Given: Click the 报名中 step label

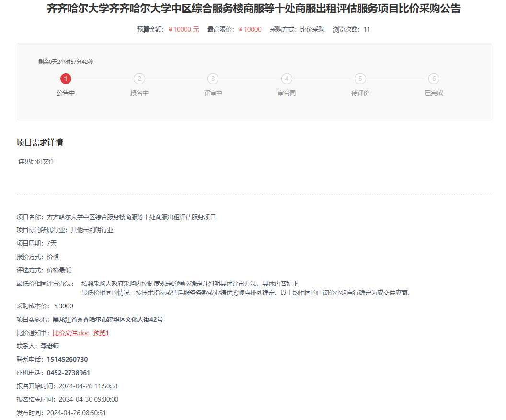Looking at the screenshot, I should coord(139,93).
